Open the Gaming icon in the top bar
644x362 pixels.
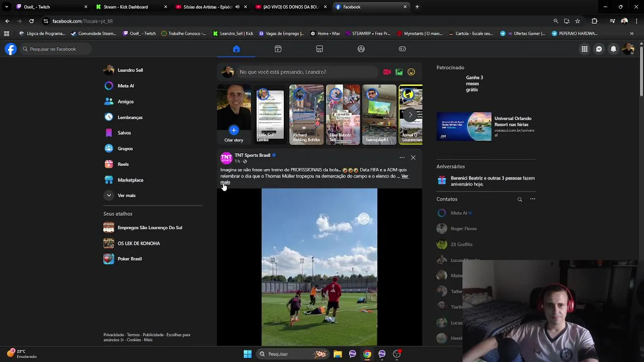click(x=403, y=49)
